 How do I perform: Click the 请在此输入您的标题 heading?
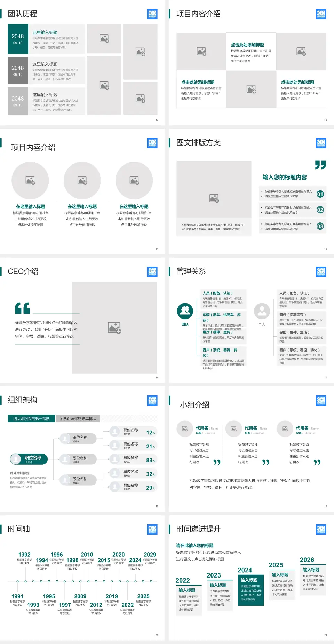point(194,545)
